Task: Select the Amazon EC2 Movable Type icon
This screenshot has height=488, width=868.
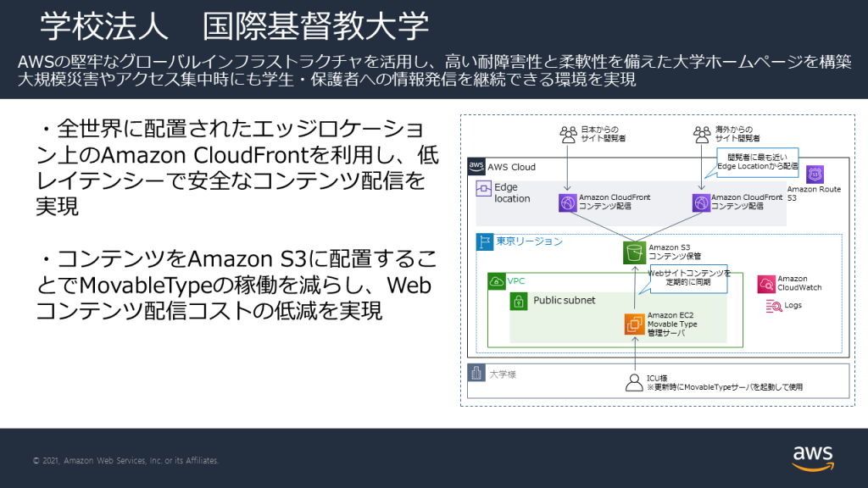Action: 634,324
